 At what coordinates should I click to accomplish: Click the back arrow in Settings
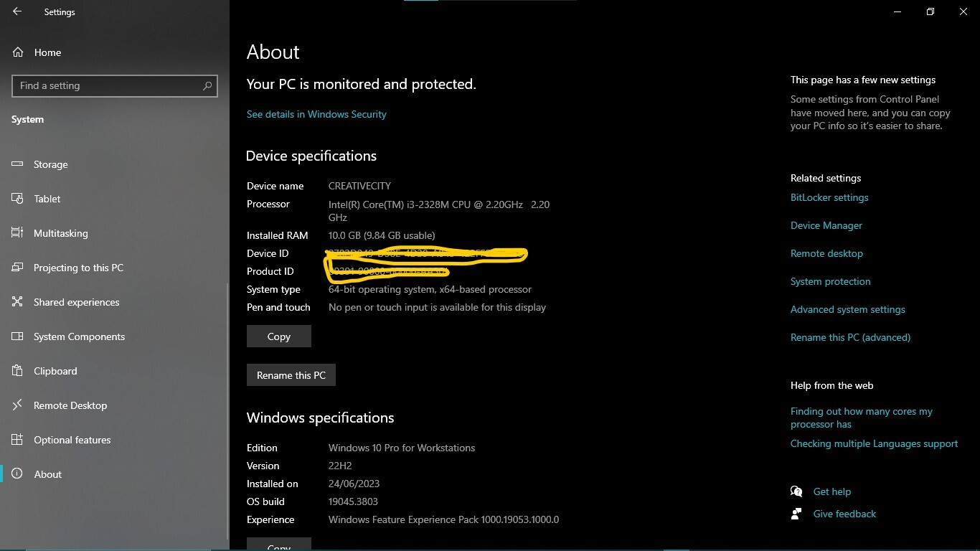point(17,11)
